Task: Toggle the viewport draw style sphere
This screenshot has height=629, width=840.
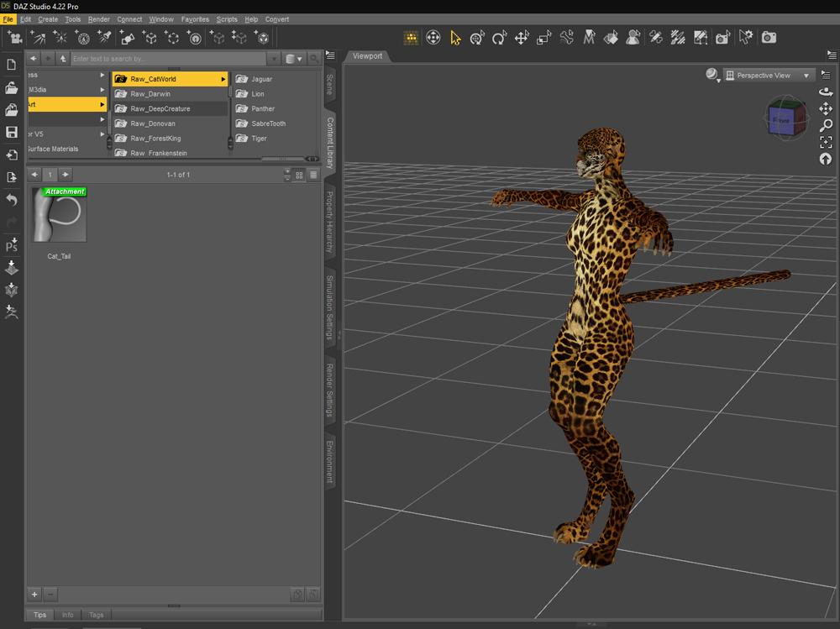Action: (712, 75)
